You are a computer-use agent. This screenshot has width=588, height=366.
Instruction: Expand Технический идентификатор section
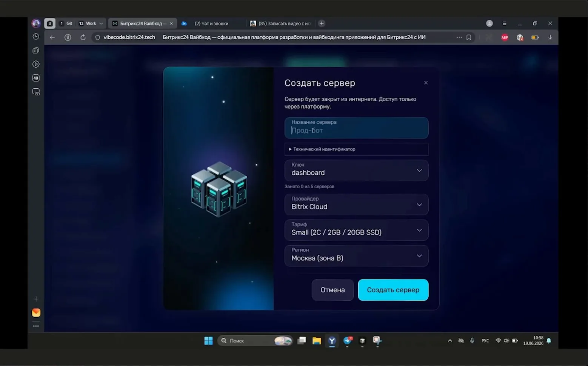[x=356, y=149]
